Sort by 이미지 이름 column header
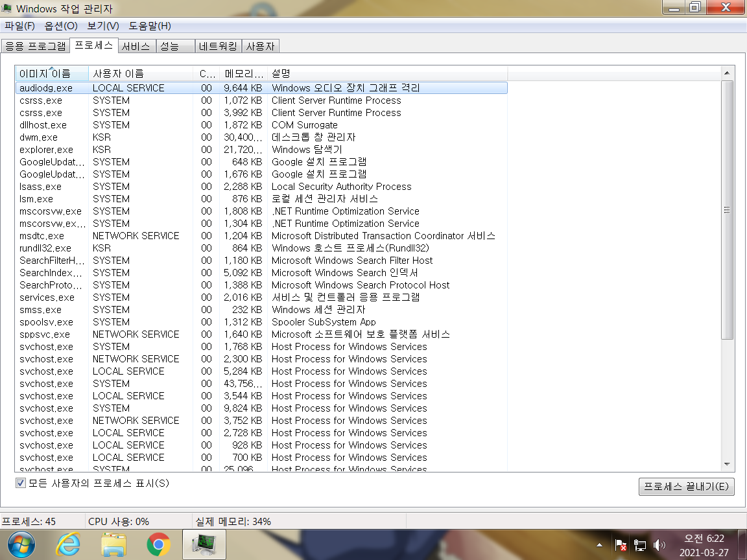 point(51,74)
